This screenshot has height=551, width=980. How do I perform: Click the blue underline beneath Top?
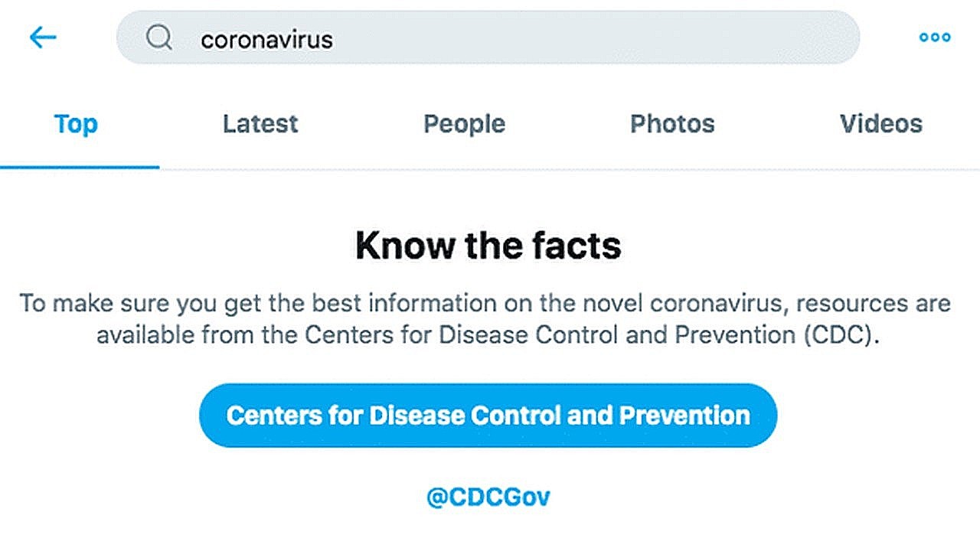(x=80, y=167)
